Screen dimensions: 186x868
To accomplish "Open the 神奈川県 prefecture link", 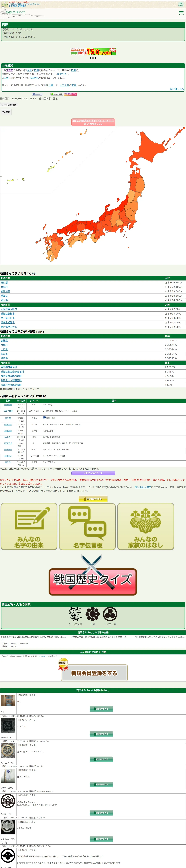I will click(5, 292).
